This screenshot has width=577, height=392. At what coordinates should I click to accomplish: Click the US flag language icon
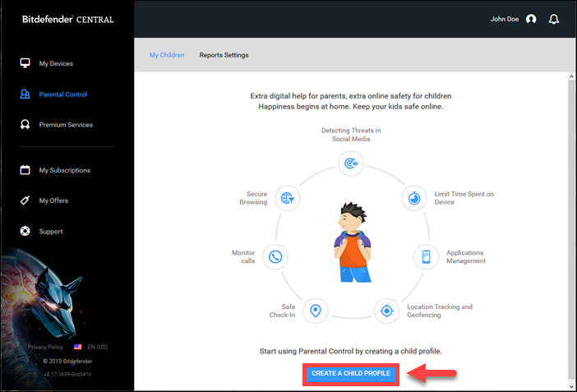pos(77,347)
